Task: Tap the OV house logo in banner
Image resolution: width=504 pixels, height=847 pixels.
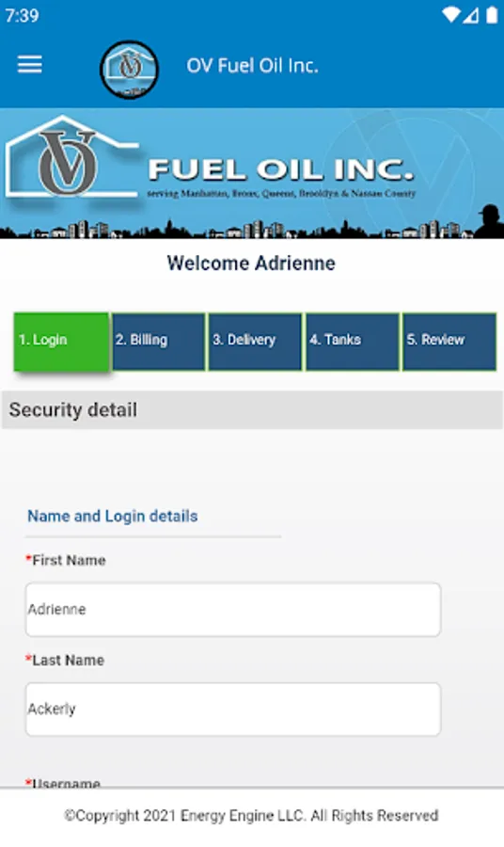Action: pos(71,158)
